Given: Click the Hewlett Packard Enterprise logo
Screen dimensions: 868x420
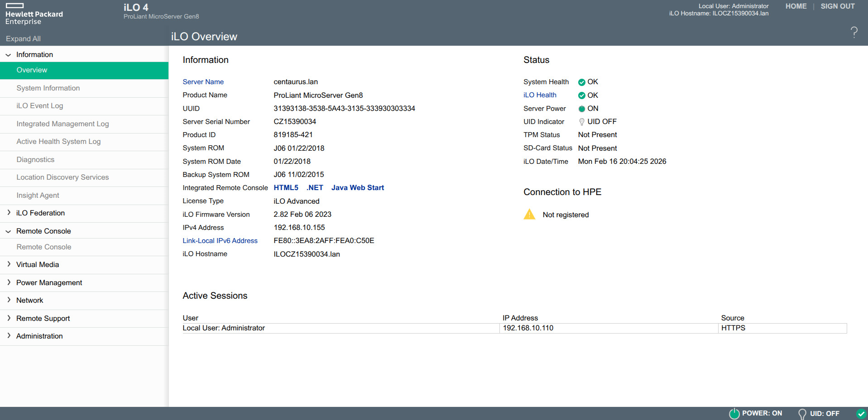Looking at the screenshot, I should click(34, 14).
